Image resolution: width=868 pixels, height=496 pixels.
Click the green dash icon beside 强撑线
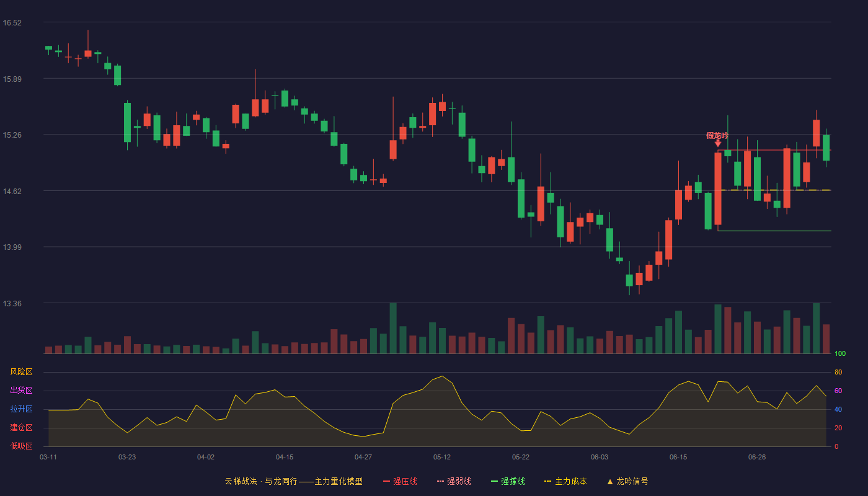(494, 482)
